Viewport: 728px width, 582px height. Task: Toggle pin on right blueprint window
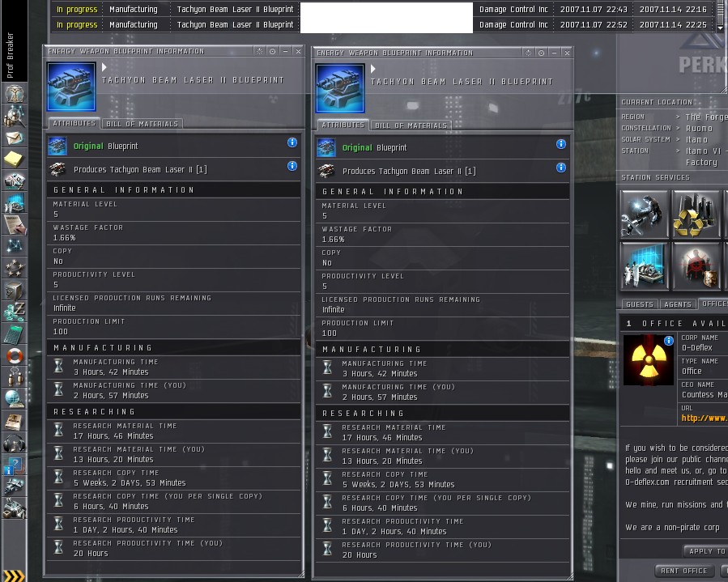(x=542, y=53)
